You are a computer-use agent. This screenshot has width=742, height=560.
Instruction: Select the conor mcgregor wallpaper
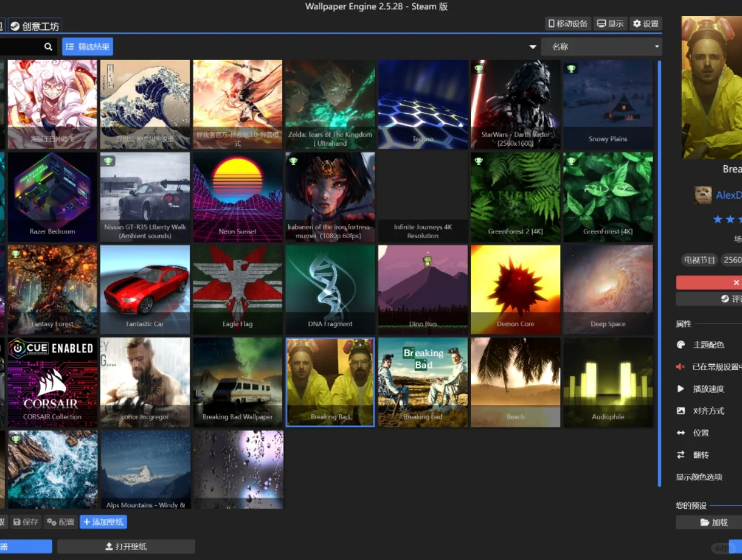(x=145, y=382)
